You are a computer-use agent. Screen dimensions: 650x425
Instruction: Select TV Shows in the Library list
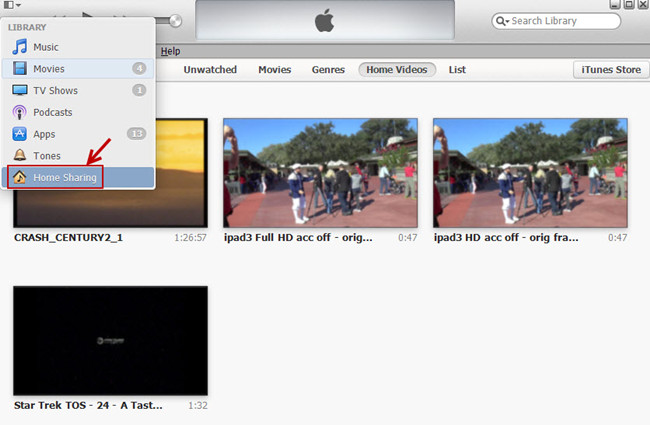coord(78,90)
